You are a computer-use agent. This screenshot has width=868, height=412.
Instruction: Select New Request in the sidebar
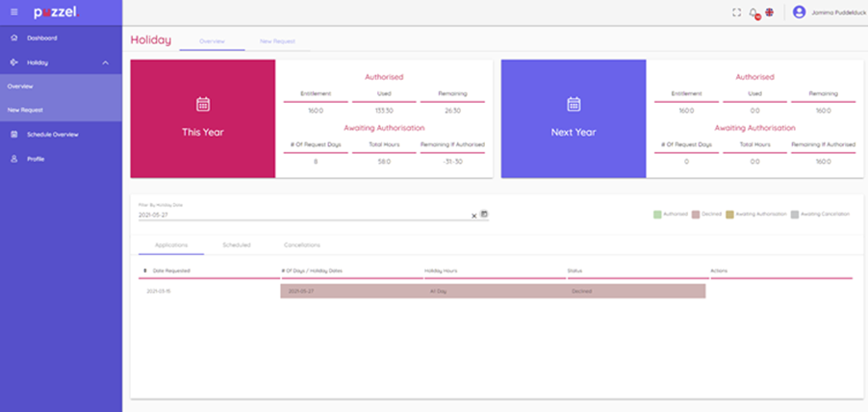26,110
